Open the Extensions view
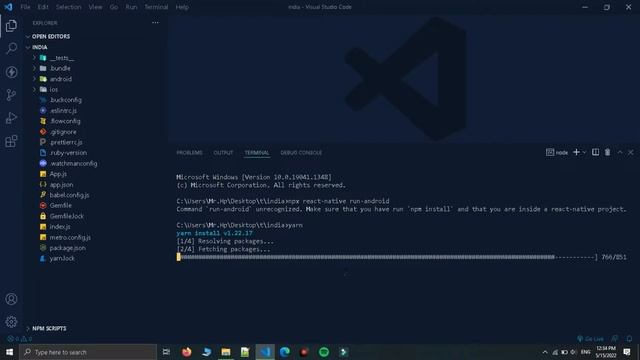This screenshot has width=640, height=360. (x=11, y=141)
